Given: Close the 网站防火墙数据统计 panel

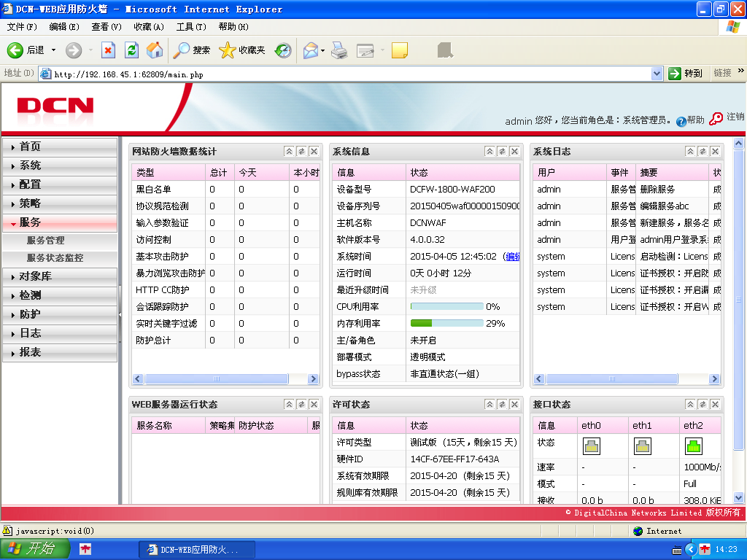Looking at the screenshot, I should [x=314, y=152].
